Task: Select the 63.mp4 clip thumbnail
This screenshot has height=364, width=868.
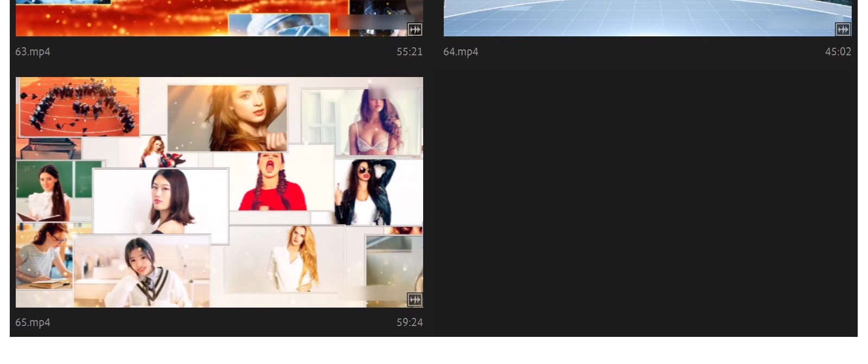Action: pos(219,18)
